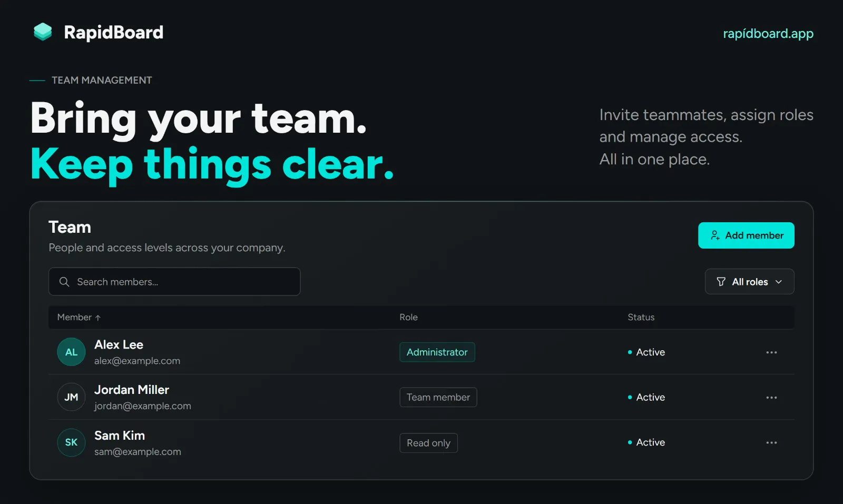Select the name Sam Kim
The image size is (843, 504).
pos(120,436)
